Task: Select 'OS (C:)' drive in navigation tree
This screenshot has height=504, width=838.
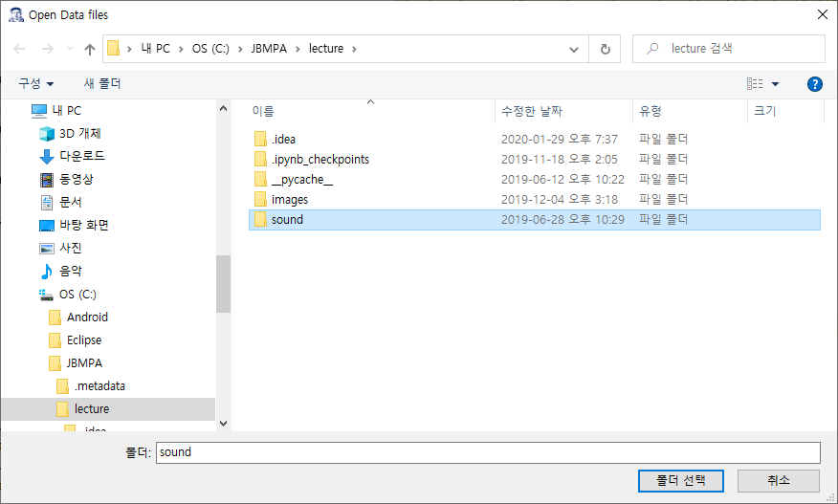Action: coord(77,294)
